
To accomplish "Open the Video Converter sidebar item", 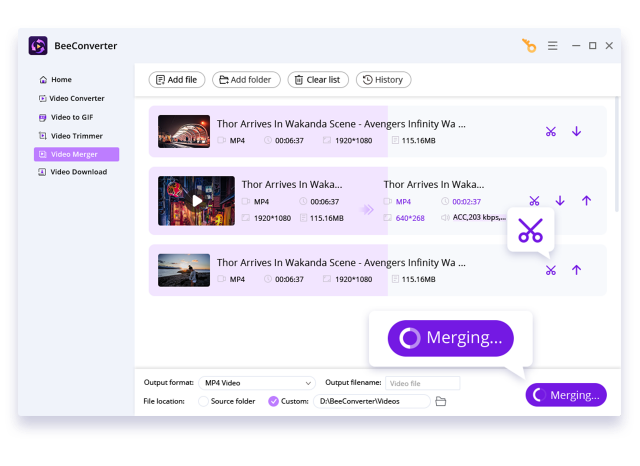I will (x=76, y=98).
